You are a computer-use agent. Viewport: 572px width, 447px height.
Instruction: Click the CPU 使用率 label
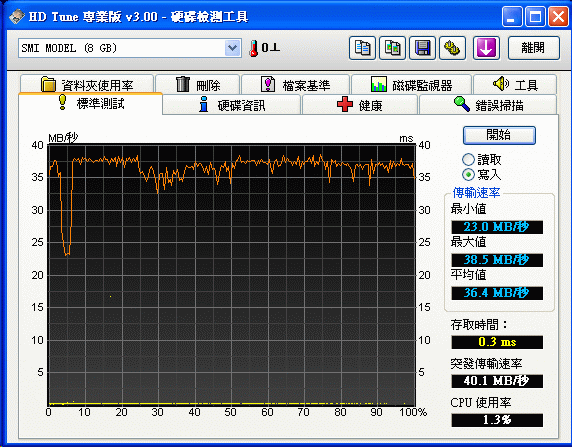point(480,402)
